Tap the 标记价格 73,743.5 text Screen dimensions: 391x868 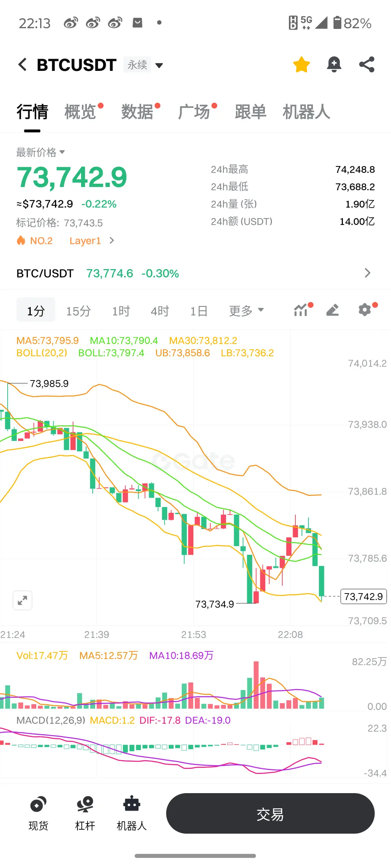tap(59, 223)
